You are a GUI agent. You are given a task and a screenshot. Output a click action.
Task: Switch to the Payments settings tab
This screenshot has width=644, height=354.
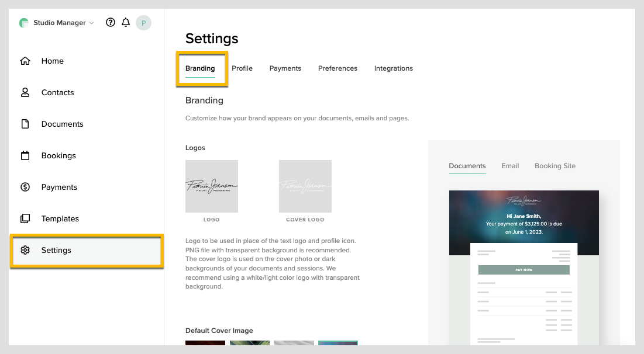(x=285, y=68)
